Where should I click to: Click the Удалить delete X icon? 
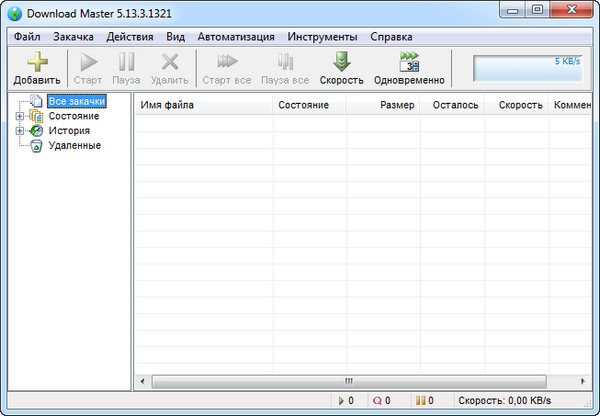pos(169,62)
